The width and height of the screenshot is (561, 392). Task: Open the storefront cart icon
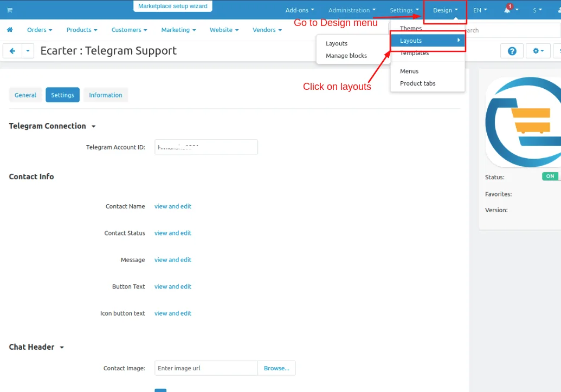point(10,10)
